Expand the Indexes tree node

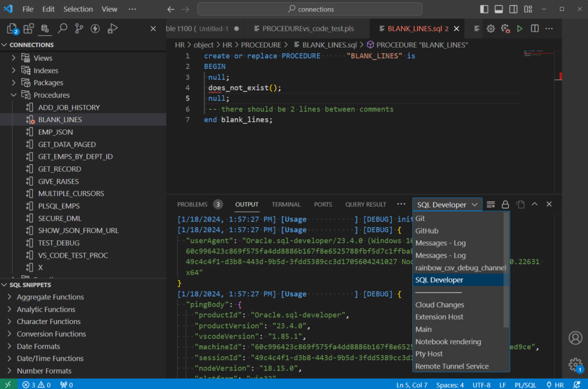tap(14, 70)
